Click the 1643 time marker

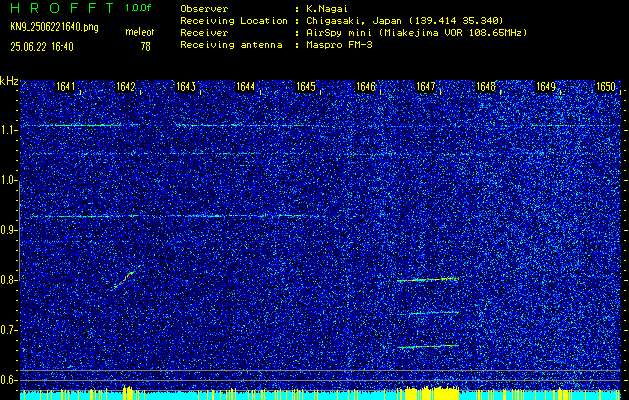point(186,87)
